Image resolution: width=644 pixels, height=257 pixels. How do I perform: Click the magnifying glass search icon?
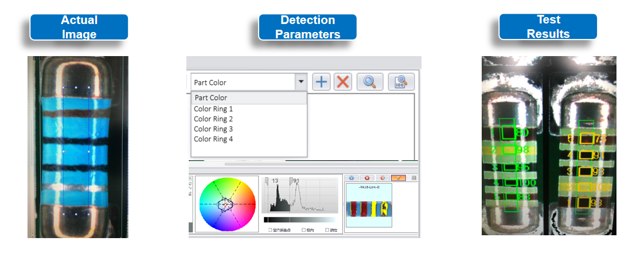[x=370, y=82]
